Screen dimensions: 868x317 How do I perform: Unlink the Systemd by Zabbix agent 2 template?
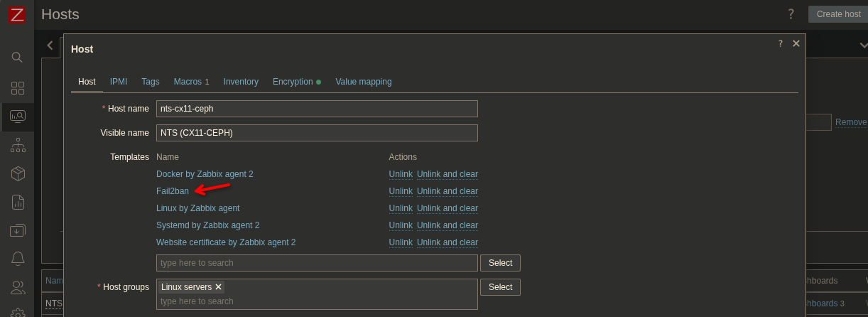pos(401,225)
